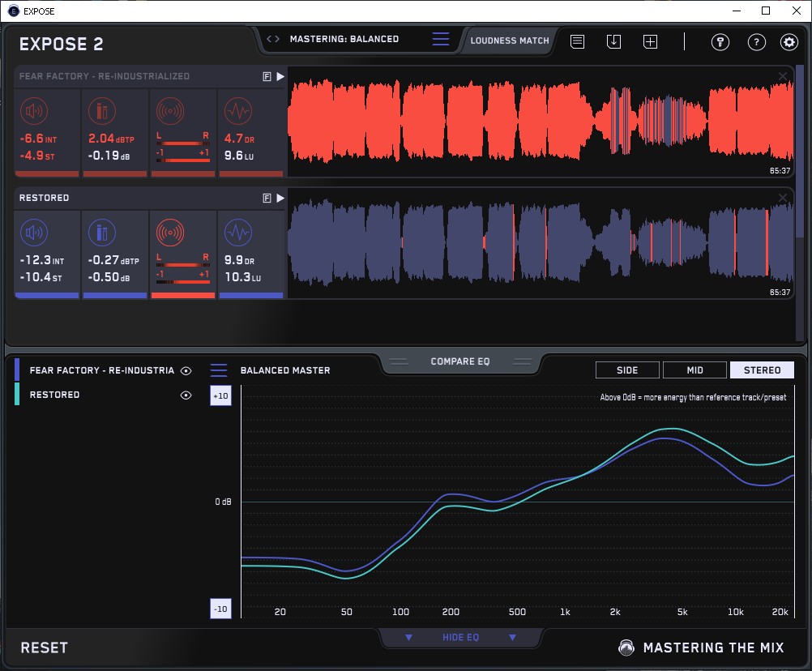Click the Reset button
This screenshot has height=671, width=812.
(x=45, y=647)
